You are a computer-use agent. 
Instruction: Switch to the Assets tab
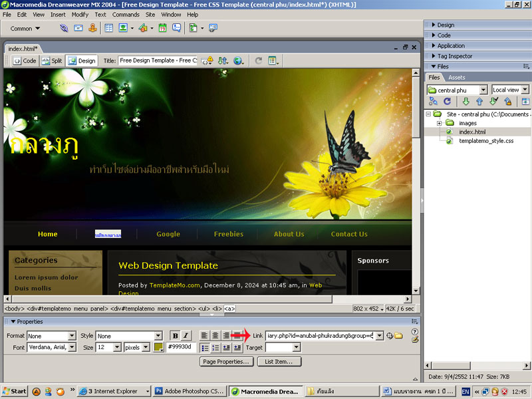coord(456,78)
